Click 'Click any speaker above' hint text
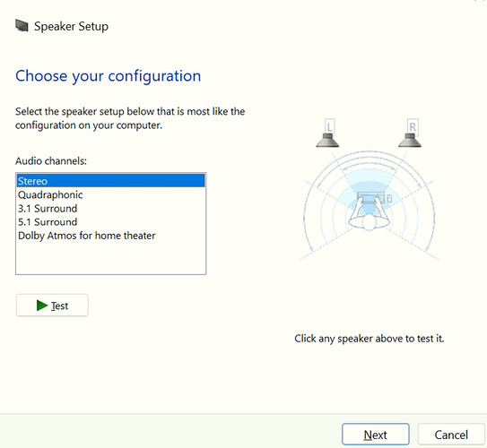The width and height of the screenshot is (487, 448). pyautogui.click(x=369, y=338)
